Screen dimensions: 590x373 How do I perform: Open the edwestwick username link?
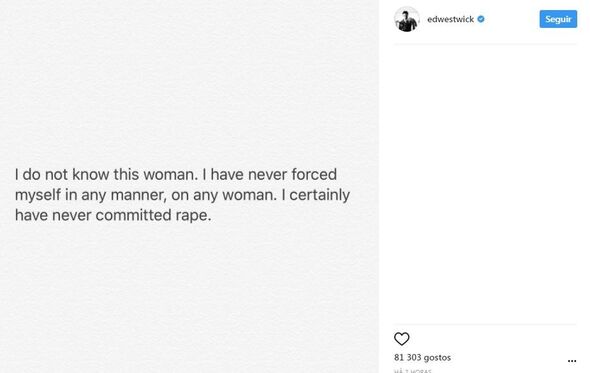click(x=450, y=19)
